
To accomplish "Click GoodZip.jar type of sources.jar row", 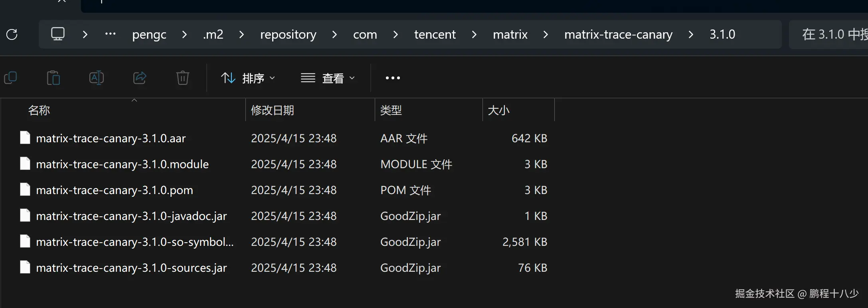I will 411,268.
